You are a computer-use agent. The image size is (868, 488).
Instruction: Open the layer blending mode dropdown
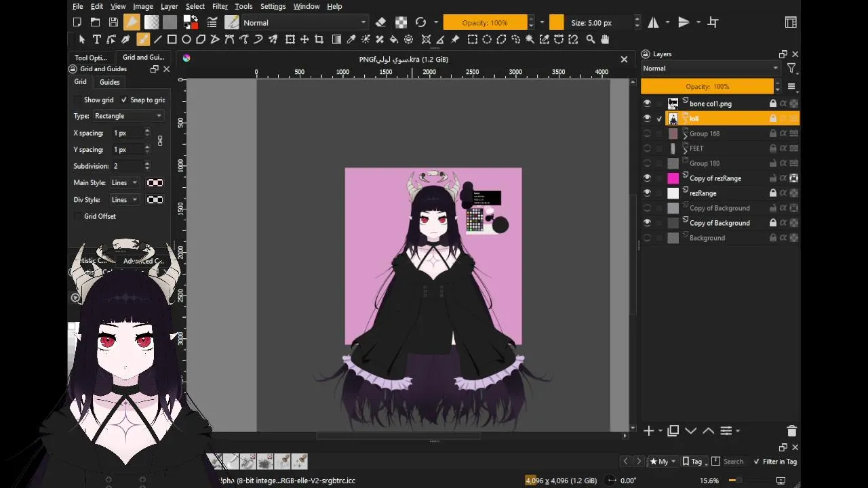click(x=711, y=68)
